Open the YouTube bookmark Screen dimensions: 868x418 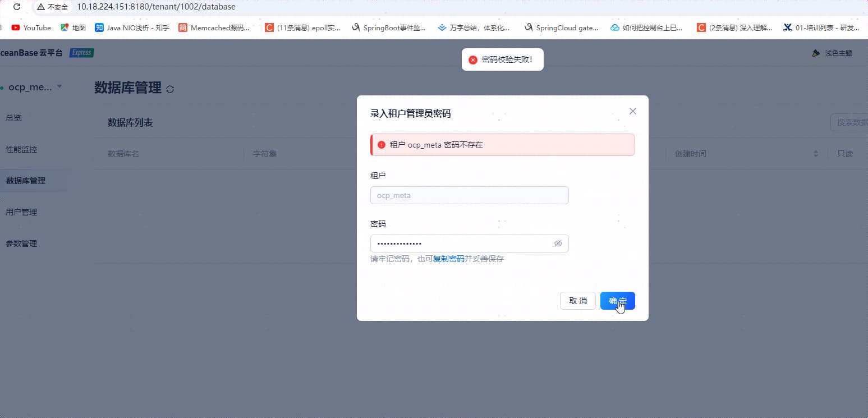point(31,27)
